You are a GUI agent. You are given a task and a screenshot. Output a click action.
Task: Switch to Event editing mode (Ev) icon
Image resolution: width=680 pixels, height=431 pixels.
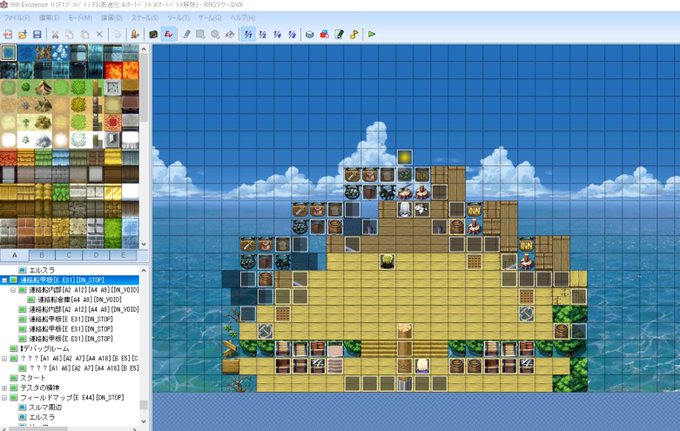tap(169, 34)
